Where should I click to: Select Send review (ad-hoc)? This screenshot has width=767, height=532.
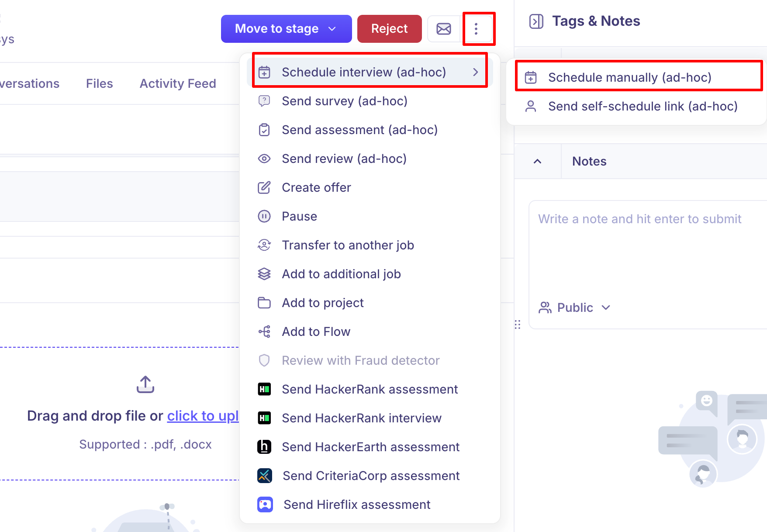tap(370, 159)
